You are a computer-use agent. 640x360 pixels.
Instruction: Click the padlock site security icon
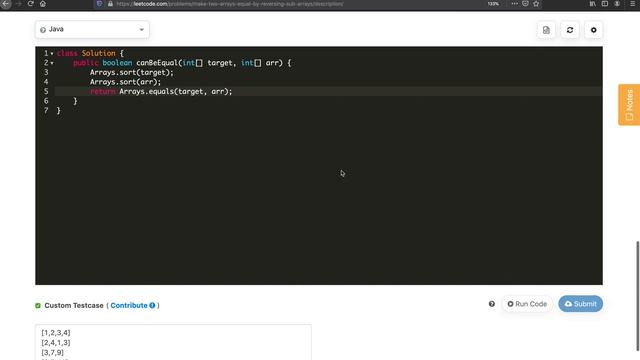pos(110,4)
